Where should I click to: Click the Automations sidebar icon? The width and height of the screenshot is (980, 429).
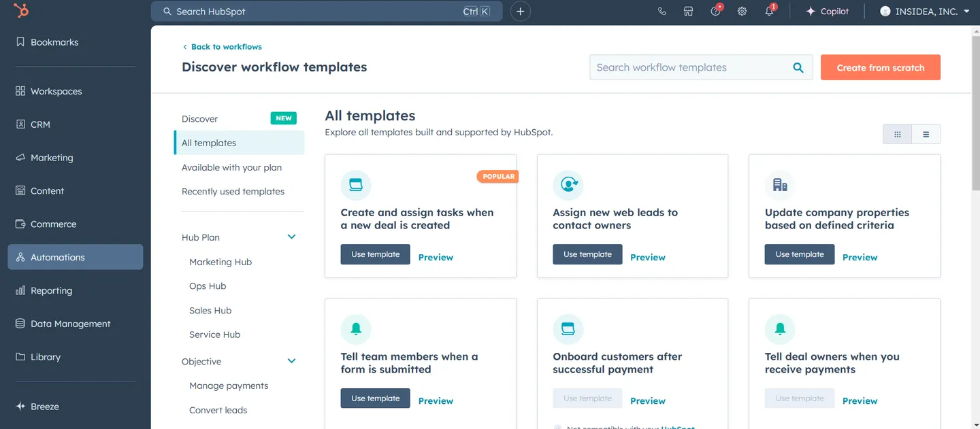20,258
